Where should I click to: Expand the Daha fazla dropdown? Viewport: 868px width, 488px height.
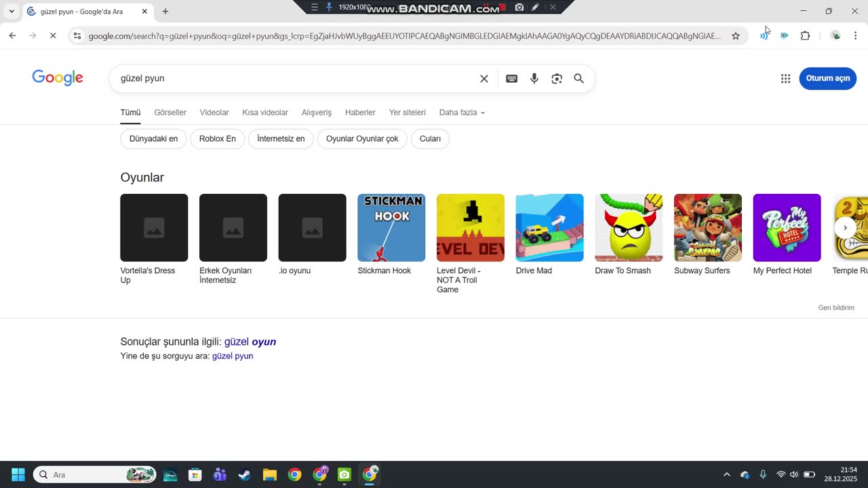[462, 113]
